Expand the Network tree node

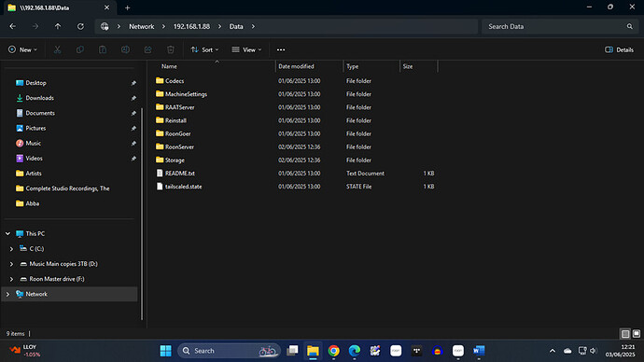[7, 294]
